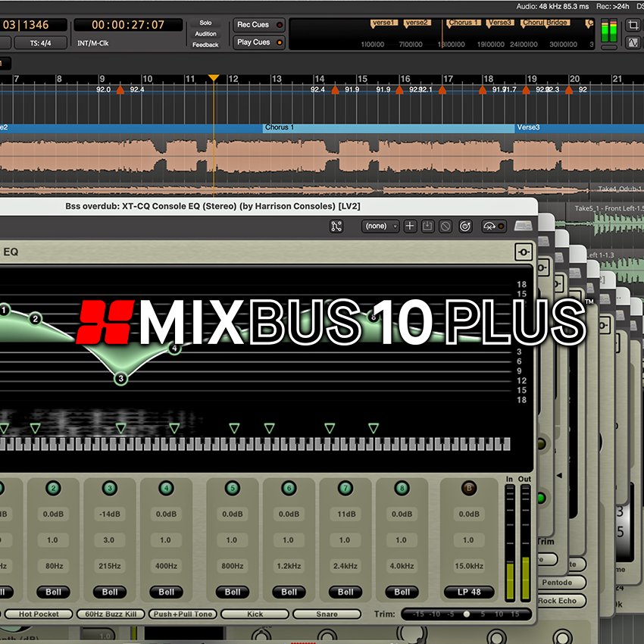The width and height of the screenshot is (644, 644).
Task: Click the bypass circle-slash icon
Action: 445,226
